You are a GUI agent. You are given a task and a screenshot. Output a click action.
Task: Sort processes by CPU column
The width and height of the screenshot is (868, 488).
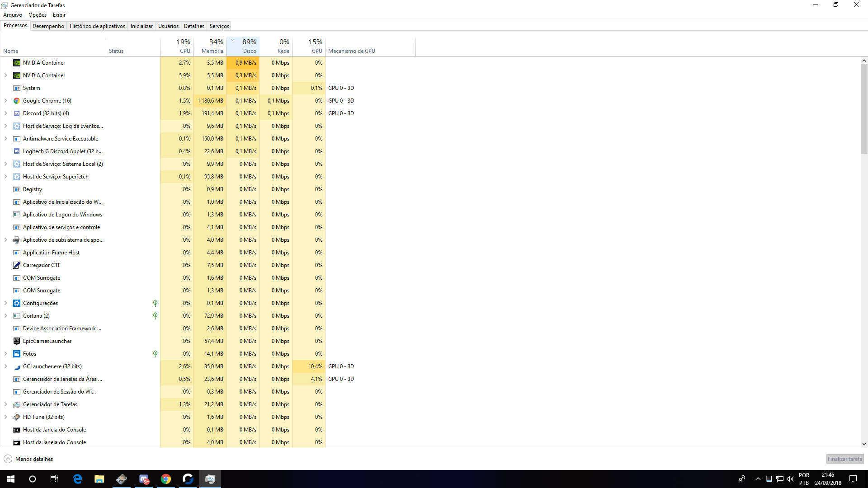[x=177, y=46]
